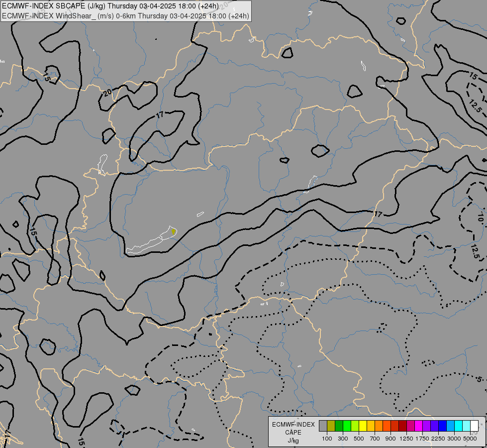Choose the sky blue legend swatch
The width and height of the screenshot is (487, 448).
(x=450, y=426)
